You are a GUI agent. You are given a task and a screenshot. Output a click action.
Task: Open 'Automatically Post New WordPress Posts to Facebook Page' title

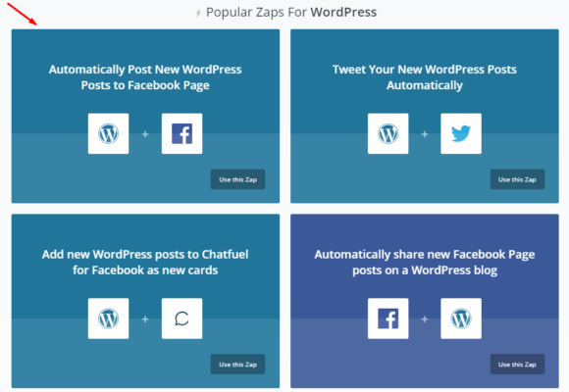tap(145, 77)
